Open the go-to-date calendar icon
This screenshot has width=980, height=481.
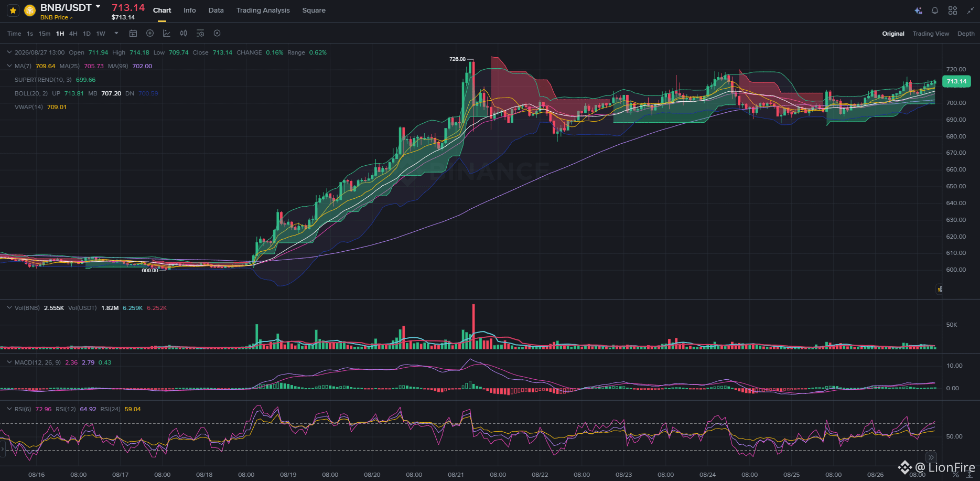[133, 34]
